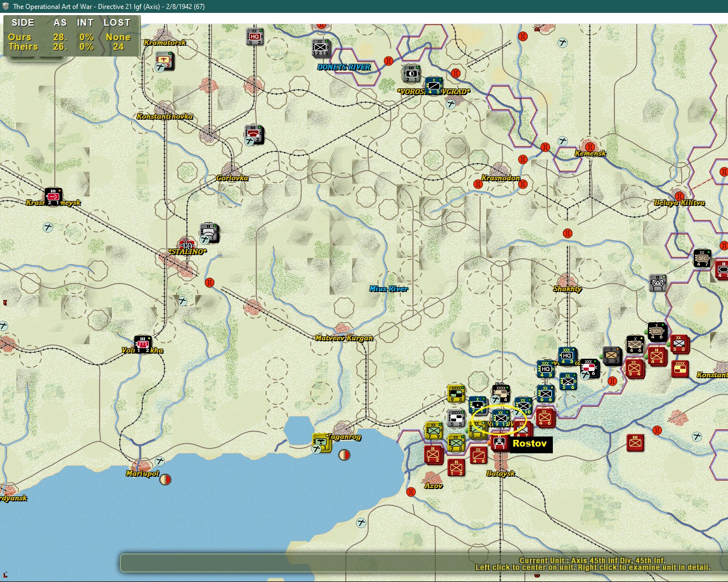Click the airfield symbol under Voroshilovgrad
The width and height of the screenshot is (728, 582).
click(450, 104)
